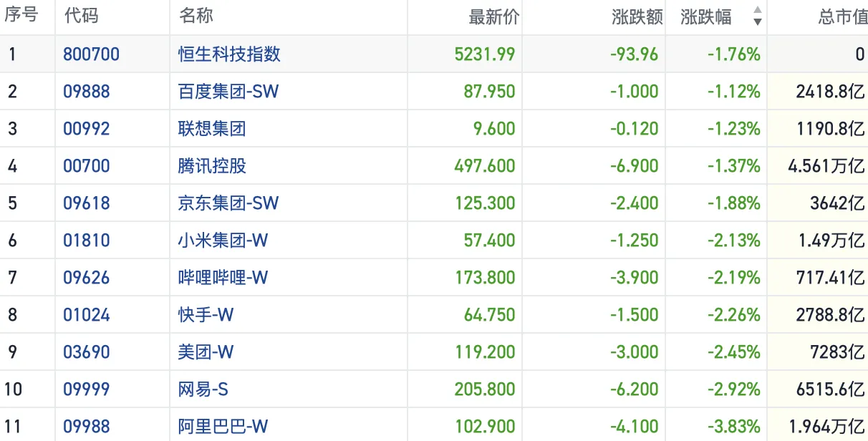
Task: Select the change amount -93.96
Action: click(635, 54)
